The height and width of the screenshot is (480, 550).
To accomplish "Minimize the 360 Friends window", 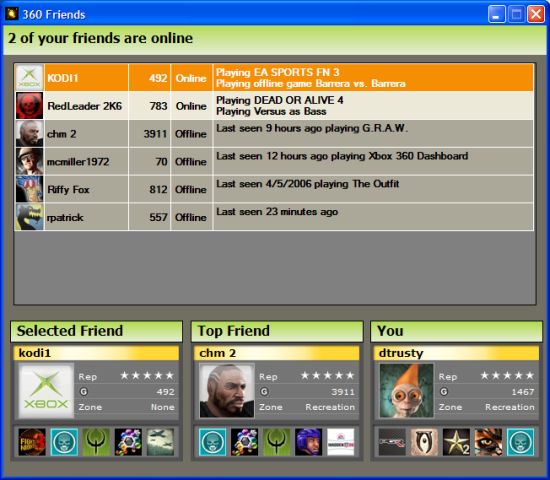I will pos(497,14).
